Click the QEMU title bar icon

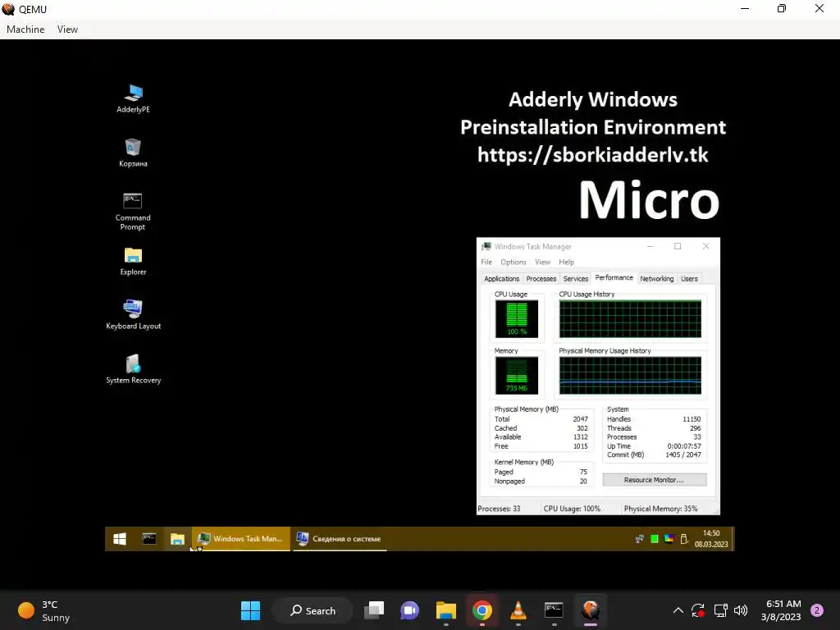pyautogui.click(x=8, y=9)
